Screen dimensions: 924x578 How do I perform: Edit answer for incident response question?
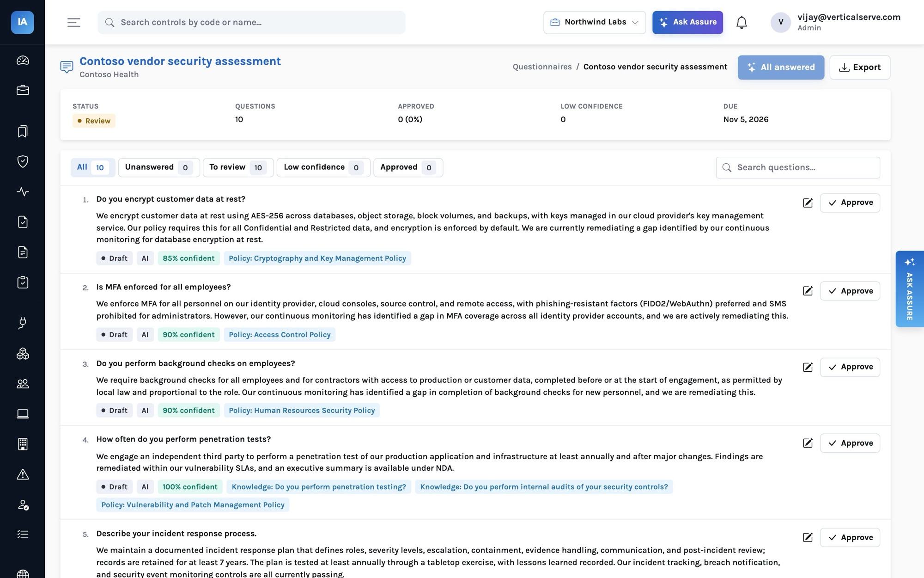(808, 537)
